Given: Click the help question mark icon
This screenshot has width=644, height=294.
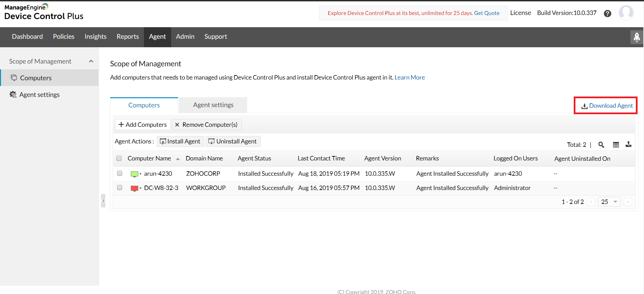Looking at the screenshot, I should click(607, 14).
